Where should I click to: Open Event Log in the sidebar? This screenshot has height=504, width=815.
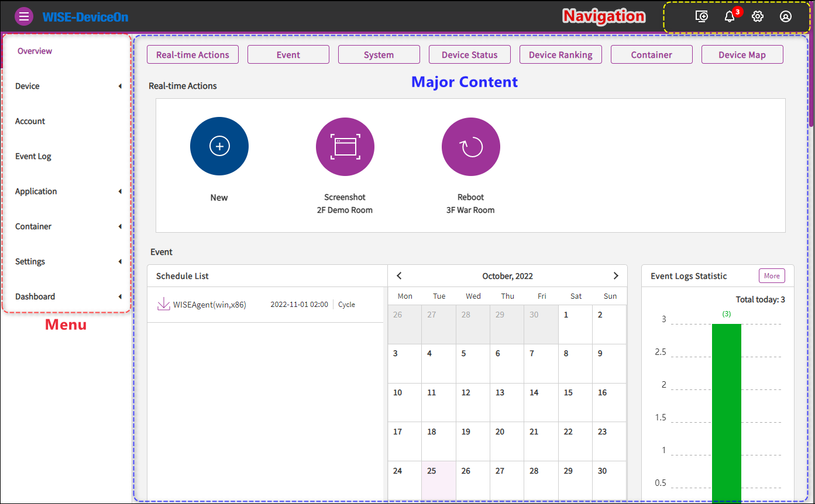33,156
